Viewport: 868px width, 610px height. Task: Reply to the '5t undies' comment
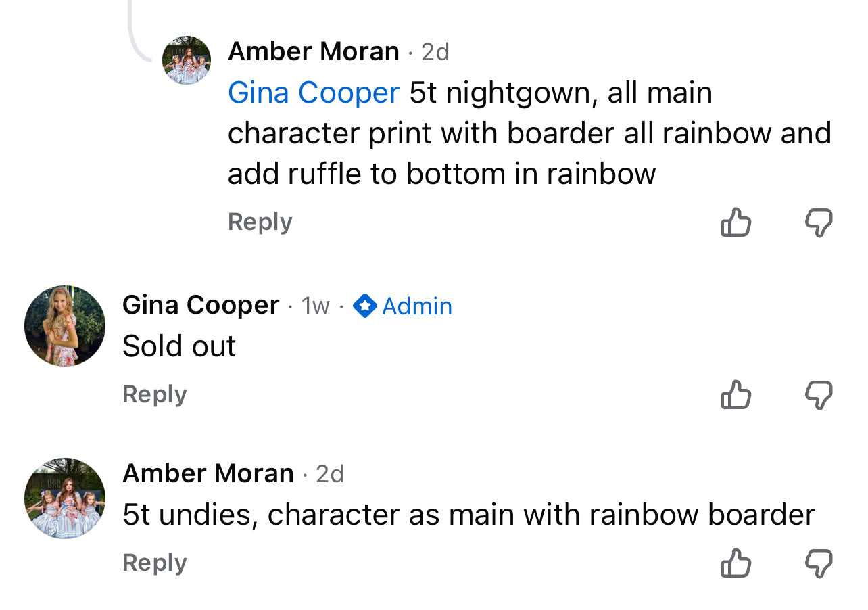pos(154,563)
